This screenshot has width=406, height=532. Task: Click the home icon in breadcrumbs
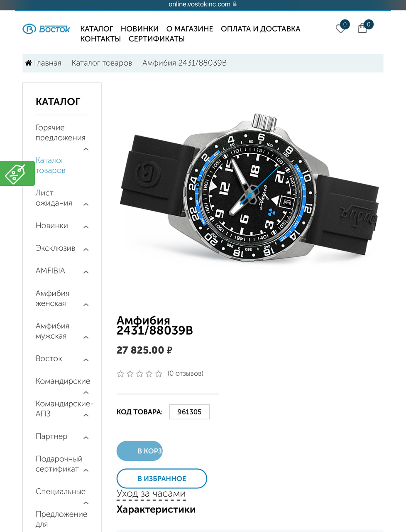point(29,63)
